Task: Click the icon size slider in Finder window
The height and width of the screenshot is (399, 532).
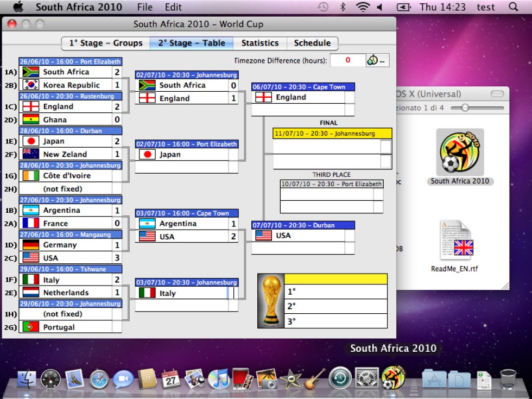Action: pos(477,108)
